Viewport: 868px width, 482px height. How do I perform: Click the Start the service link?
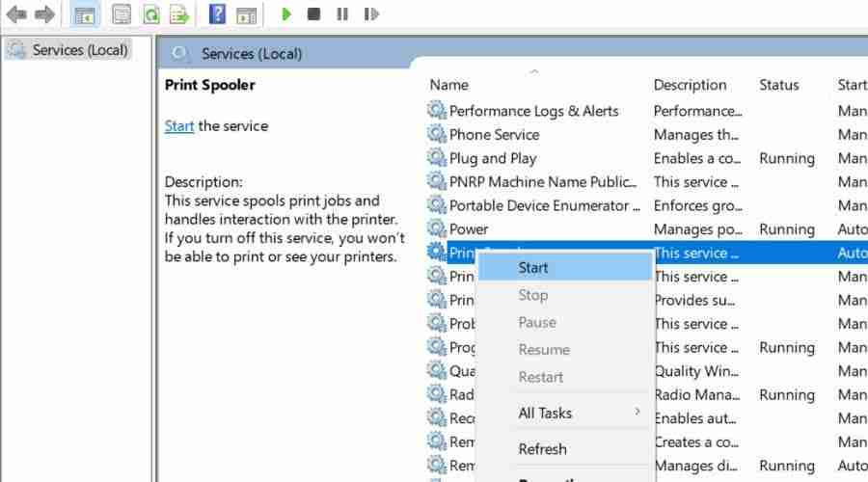pyautogui.click(x=179, y=126)
